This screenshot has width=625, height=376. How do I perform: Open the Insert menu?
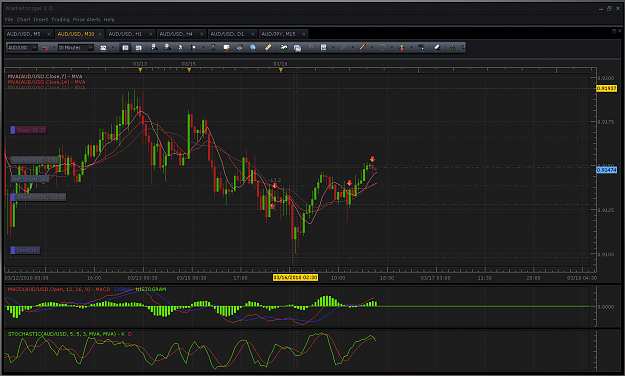pos(40,20)
